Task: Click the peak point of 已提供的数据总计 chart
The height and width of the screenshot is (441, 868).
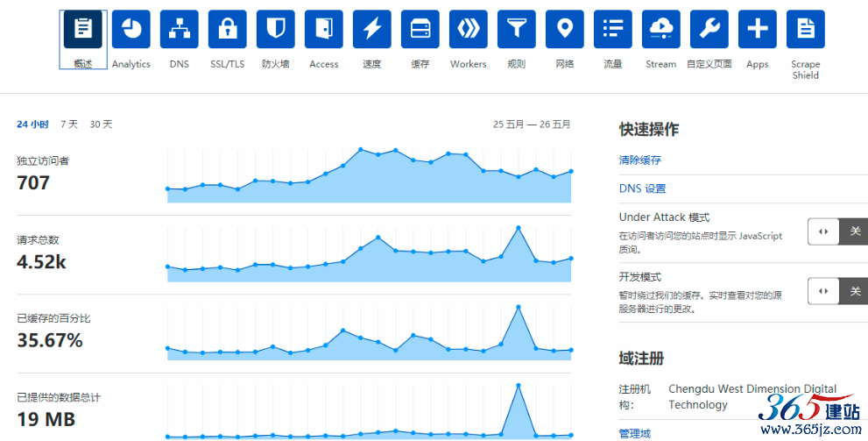Action: (519, 386)
